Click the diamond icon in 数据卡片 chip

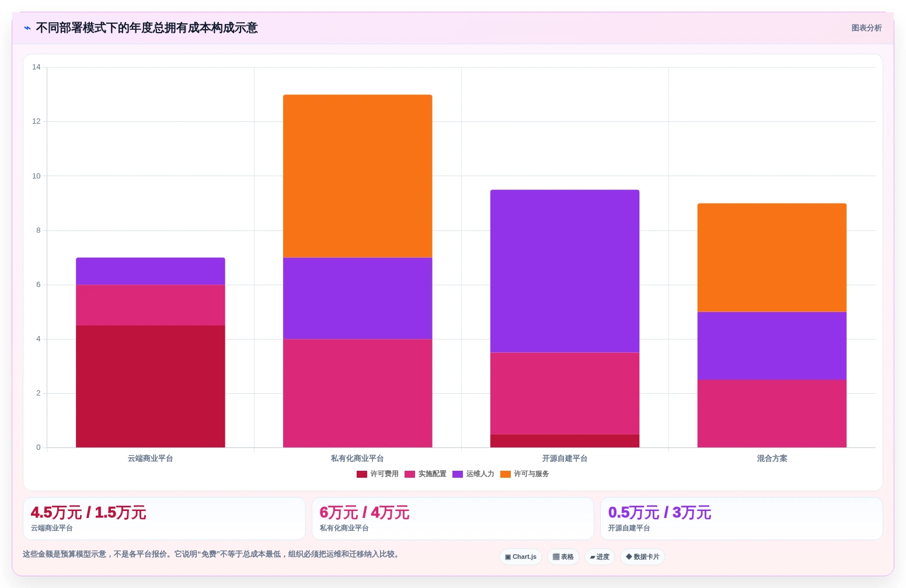[x=629, y=557]
